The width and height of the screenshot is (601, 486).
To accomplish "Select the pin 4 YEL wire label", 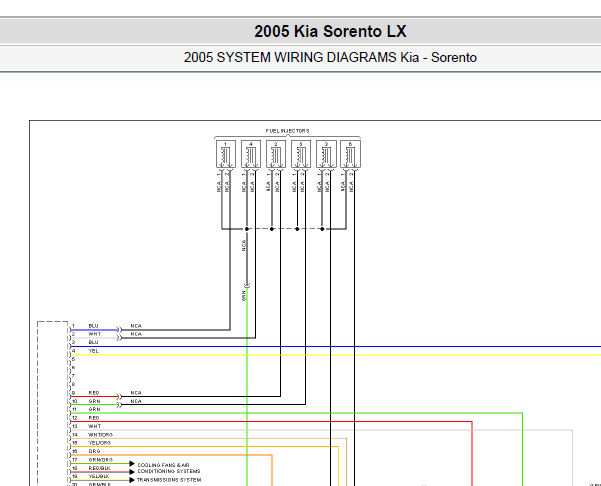I will pyautogui.click(x=93, y=351).
